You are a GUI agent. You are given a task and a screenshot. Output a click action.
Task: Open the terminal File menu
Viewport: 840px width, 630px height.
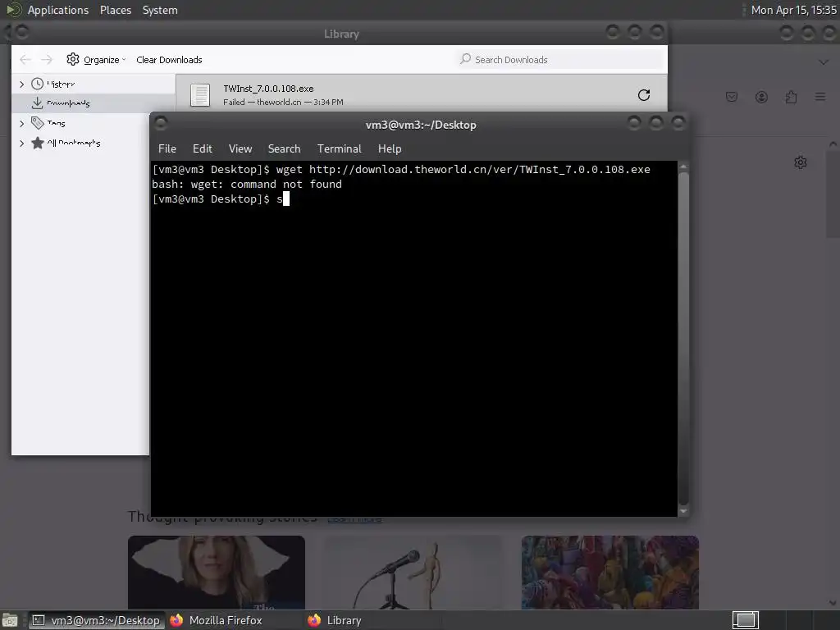pyautogui.click(x=167, y=148)
